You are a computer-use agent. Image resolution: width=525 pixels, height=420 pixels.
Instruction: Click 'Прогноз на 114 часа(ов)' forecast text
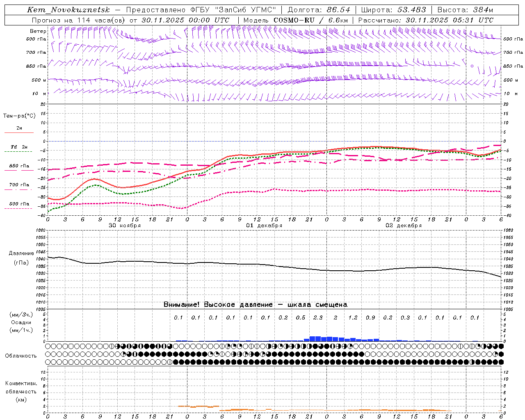78,20
